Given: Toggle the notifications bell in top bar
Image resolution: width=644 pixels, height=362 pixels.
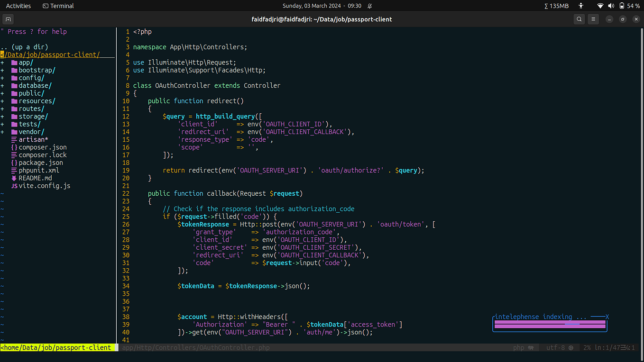Looking at the screenshot, I should coord(370,6).
